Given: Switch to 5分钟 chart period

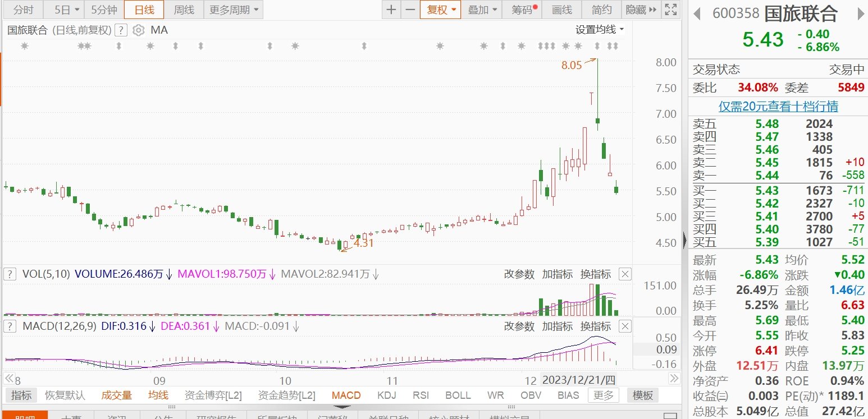Looking at the screenshot, I should (x=104, y=10).
